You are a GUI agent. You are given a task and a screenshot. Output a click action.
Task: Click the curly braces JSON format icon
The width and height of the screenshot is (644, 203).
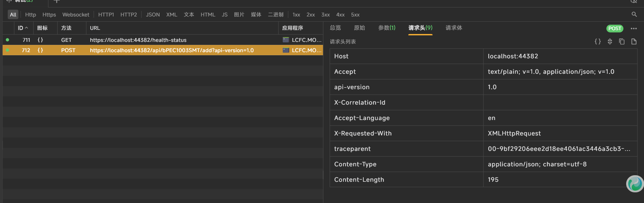[x=598, y=41]
